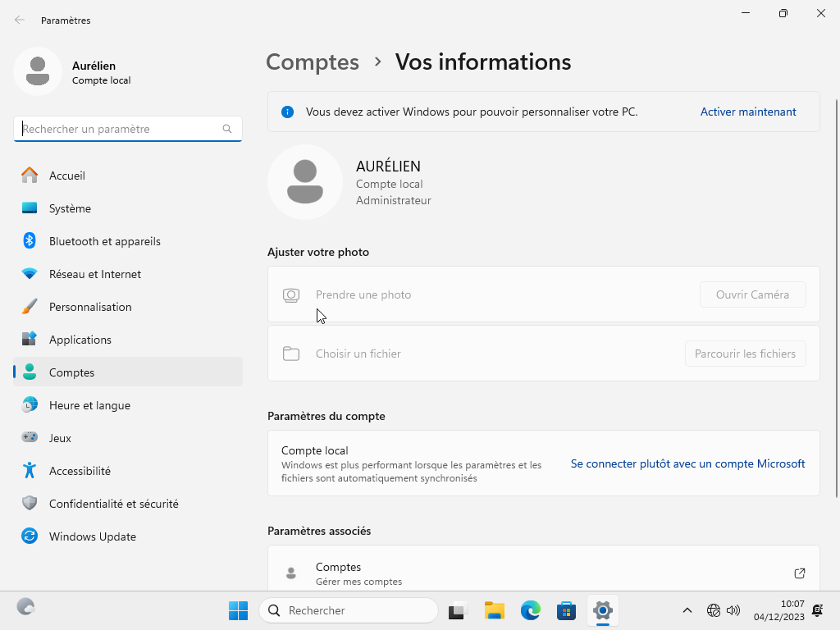Click the Personnalisation paintbrush icon
The height and width of the screenshot is (630, 840).
click(30, 307)
